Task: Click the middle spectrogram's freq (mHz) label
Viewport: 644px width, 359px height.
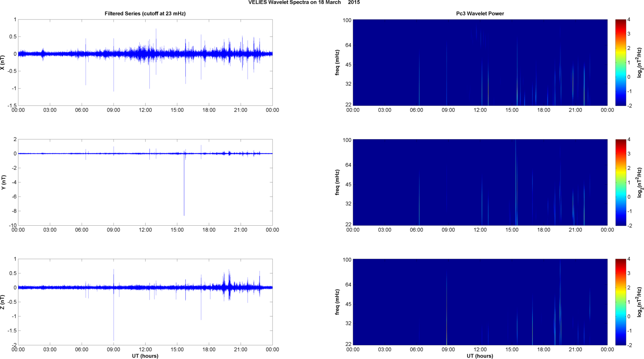Action: (x=337, y=182)
